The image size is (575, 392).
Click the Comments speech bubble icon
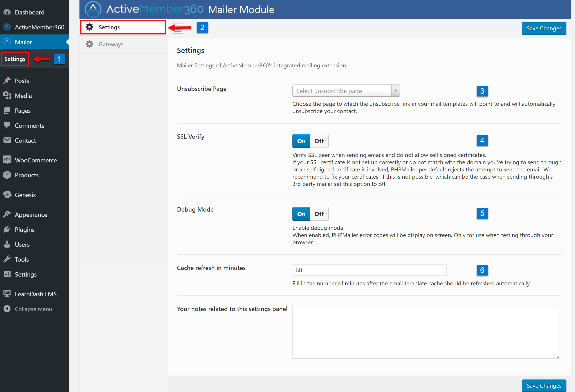(x=7, y=125)
